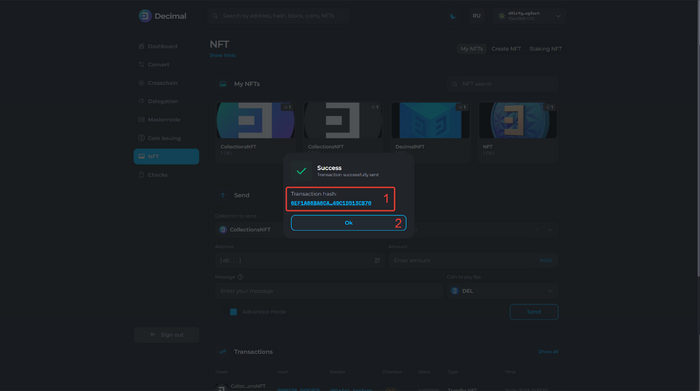The width and height of the screenshot is (700, 391).
Task: Focus the search by address field
Action: [x=278, y=16]
